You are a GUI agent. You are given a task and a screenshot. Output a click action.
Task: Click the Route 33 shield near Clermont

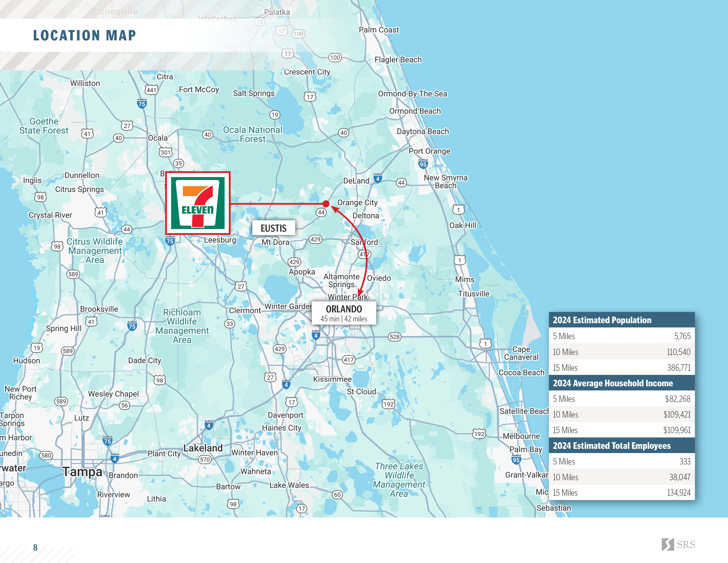click(x=230, y=323)
